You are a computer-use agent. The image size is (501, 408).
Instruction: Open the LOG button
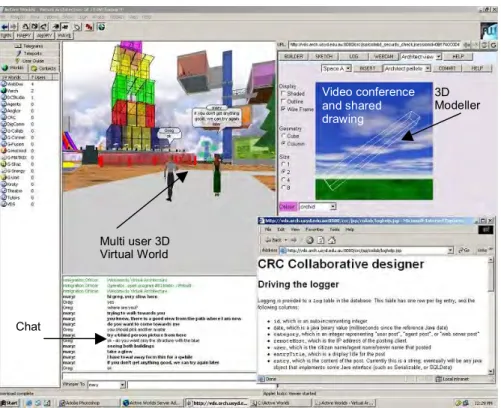354,57
